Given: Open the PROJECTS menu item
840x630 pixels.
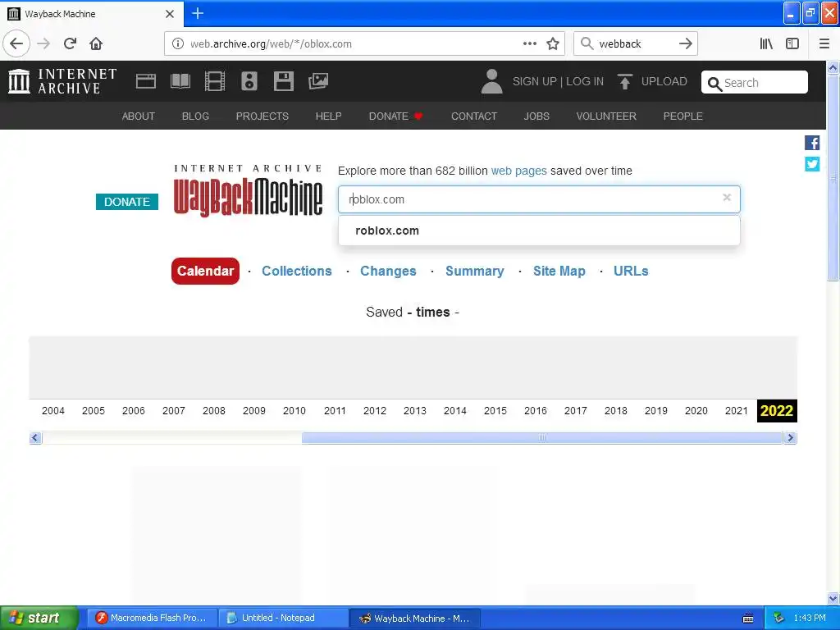Looking at the screenshot, I should 262,116.
